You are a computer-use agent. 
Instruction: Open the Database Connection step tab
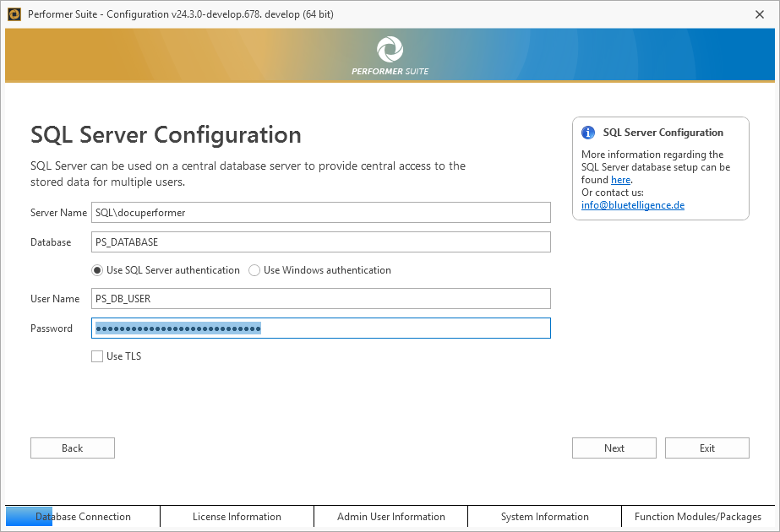(x=83, y=517)
